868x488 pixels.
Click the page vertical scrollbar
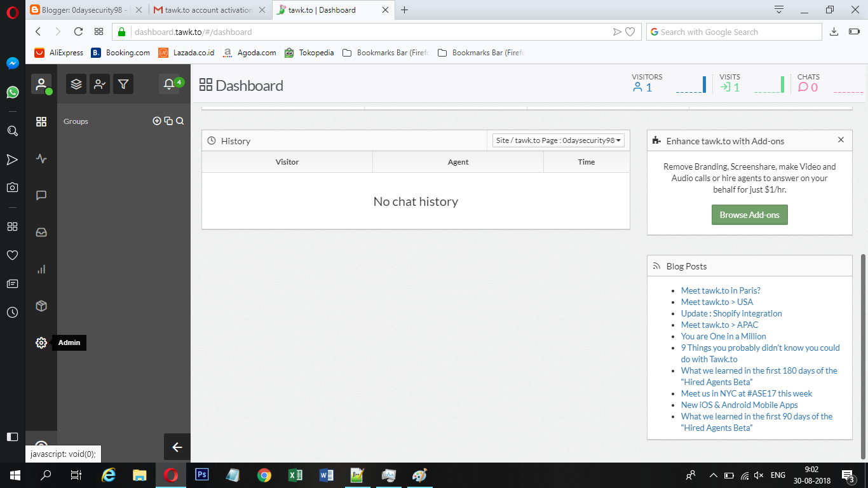tap(863, 356)
